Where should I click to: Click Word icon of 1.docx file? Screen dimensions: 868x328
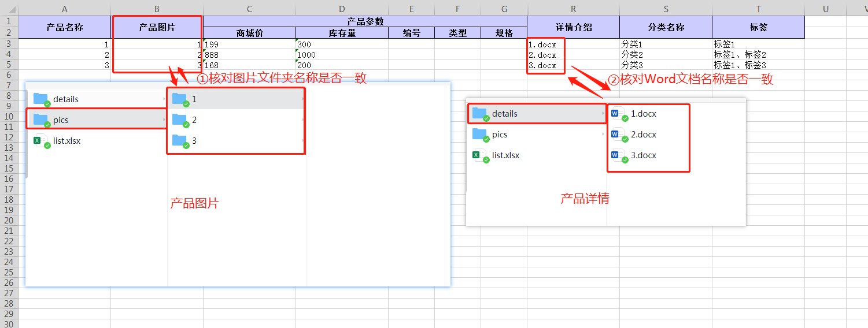[619, 114]
